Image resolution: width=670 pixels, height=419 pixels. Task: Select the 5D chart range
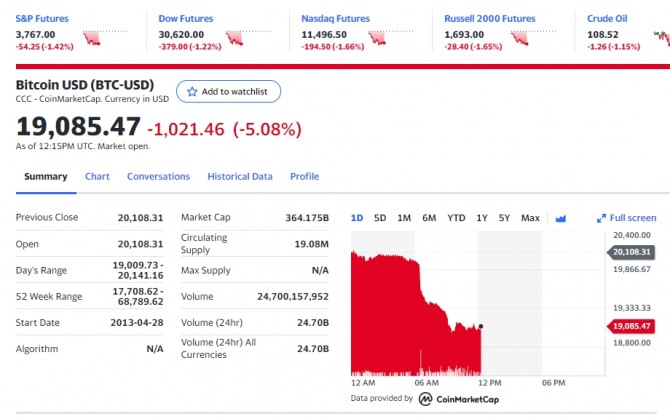click(380, 218)
